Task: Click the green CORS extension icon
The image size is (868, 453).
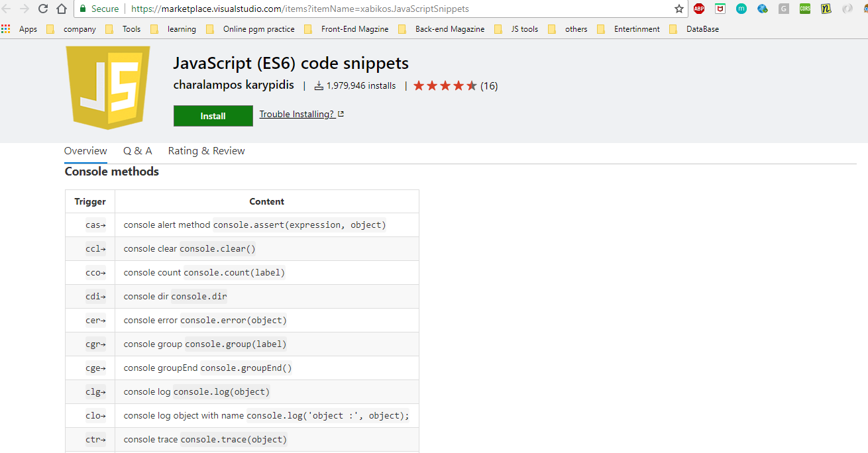Action: tap(805, 9)
